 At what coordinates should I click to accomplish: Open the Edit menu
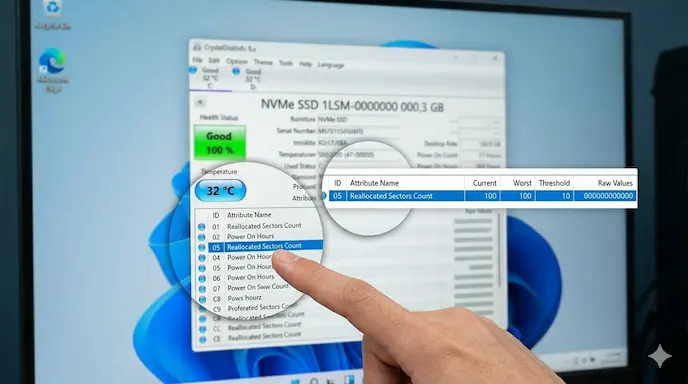tap(214, 61)
